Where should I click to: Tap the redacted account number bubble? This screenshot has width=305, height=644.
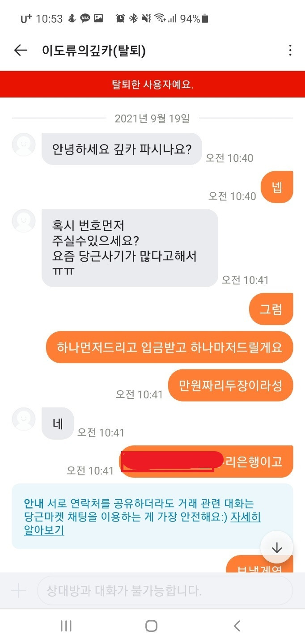206,461
